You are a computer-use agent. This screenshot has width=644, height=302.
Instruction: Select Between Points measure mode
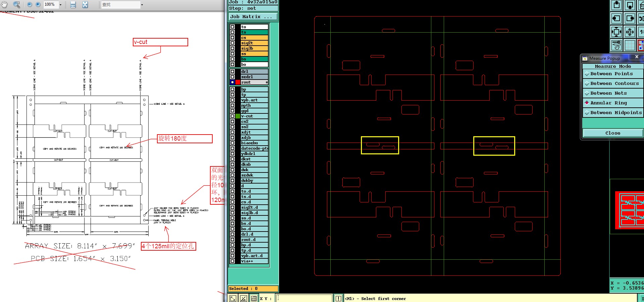(x=613, y=74)
